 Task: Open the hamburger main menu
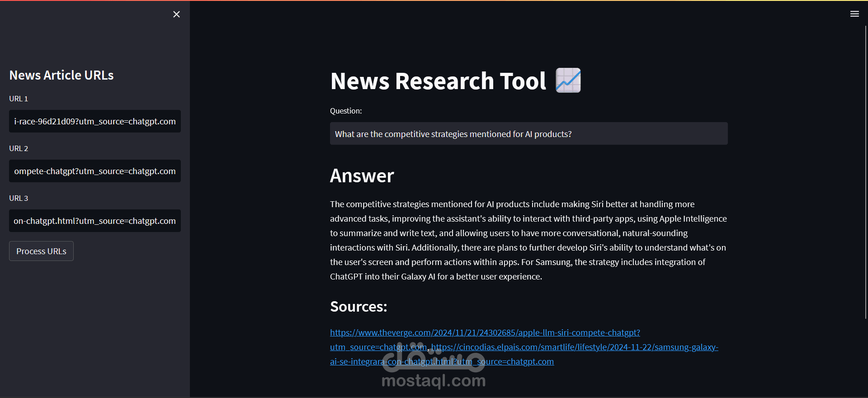point(854,14)
